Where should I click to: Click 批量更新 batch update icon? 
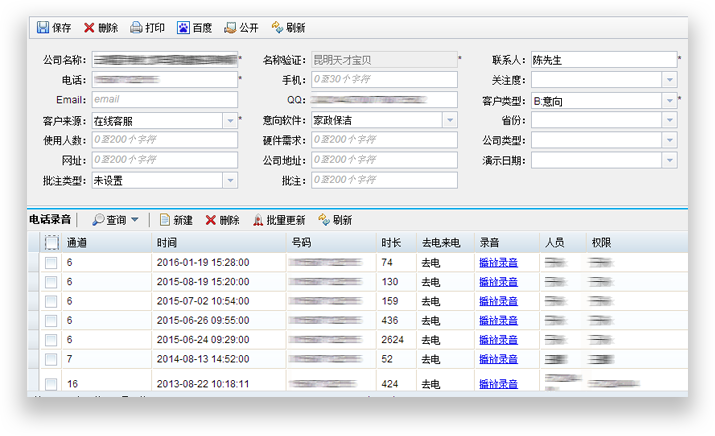258,220
